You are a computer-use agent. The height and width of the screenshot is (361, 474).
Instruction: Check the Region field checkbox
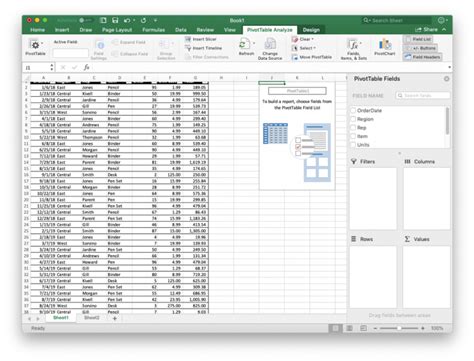[353, 119]
